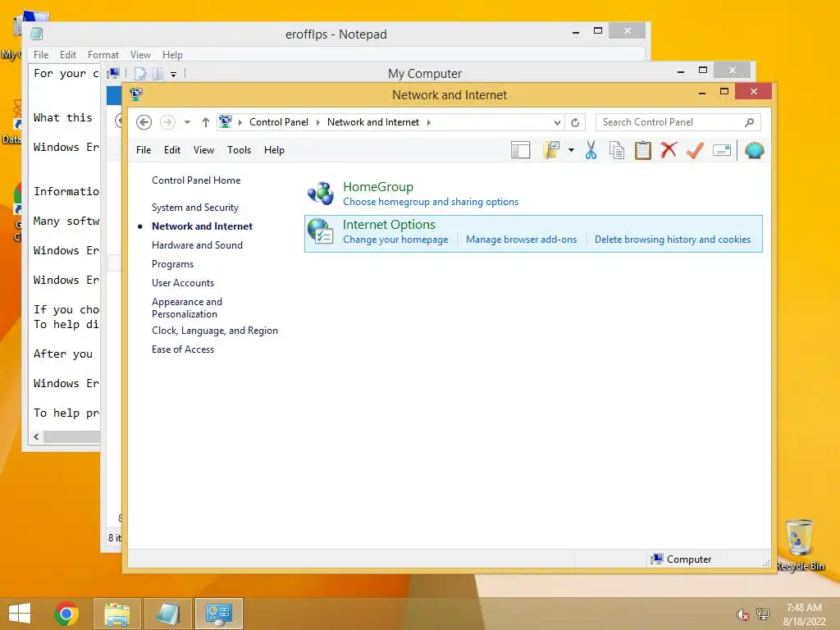Viewport: 840px width, 630px height.
Task: Open File Explorer from the taskbar
Action: click(x=117, y=614)
